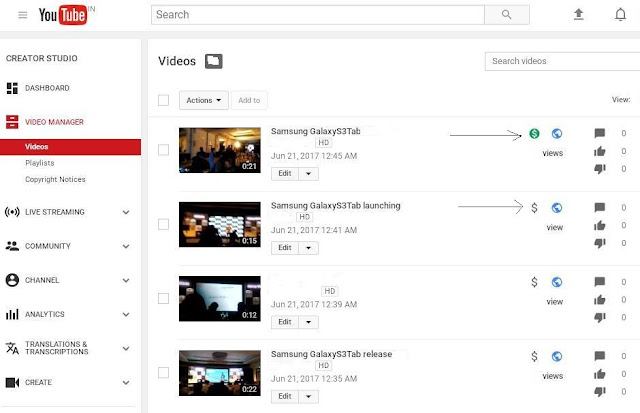Image resolution: width=640 pixels, height=413 pixels.
Task: Open Edit dropdown arrow for the 12:39 AM video
Action: click(309, 322)
